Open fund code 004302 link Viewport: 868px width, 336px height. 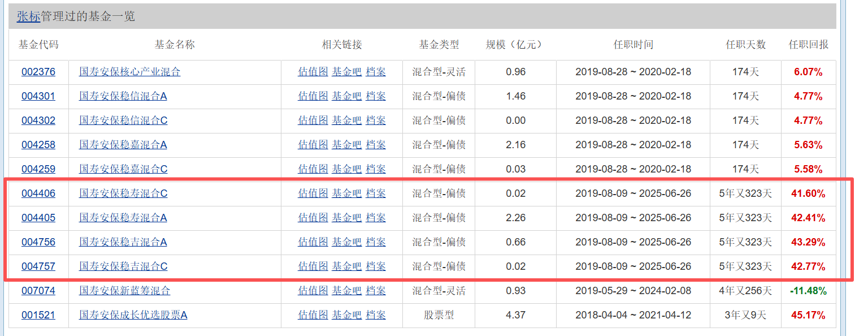click(38, 120)
